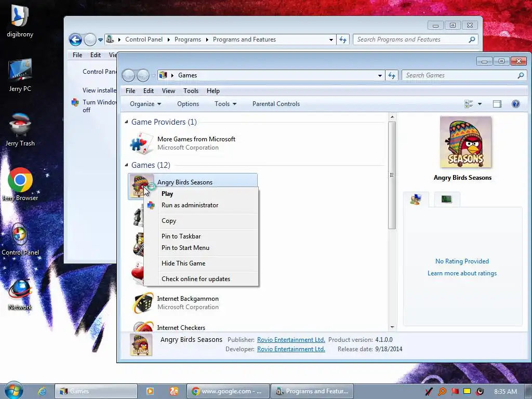
Task: Choose Hide This Game
Action: coord(183,263)
